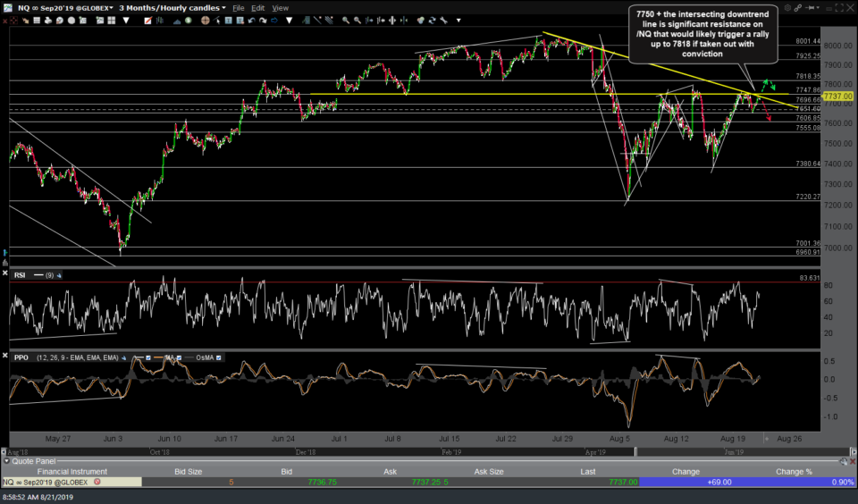Screen dimensions: 858x504
Task: Close the RSI indicator panel
Action: click(x=5, y=273)
